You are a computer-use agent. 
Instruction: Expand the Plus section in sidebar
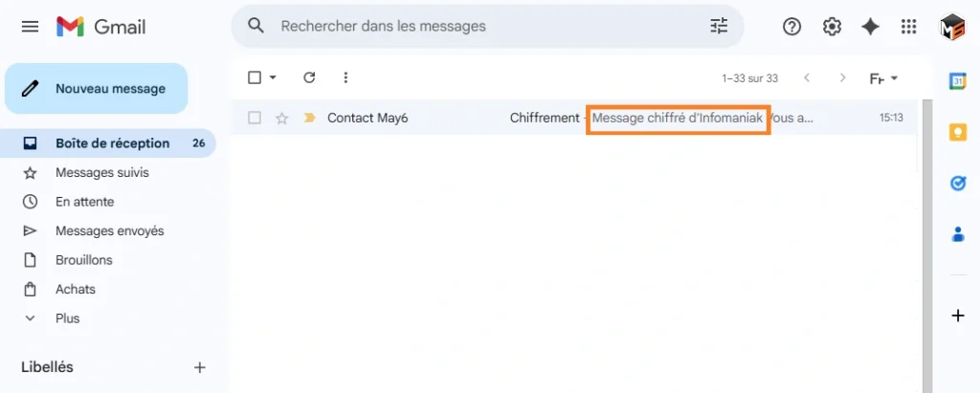[67, 318]
